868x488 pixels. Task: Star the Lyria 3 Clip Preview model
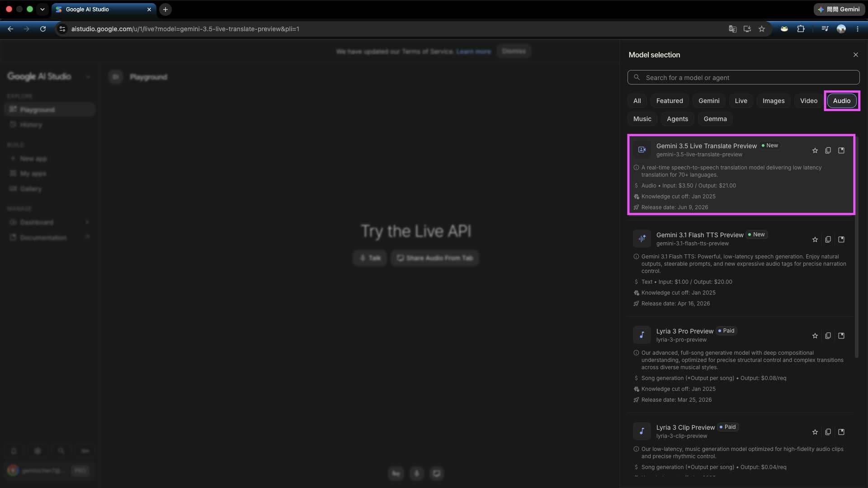click(x=815, y=432)
